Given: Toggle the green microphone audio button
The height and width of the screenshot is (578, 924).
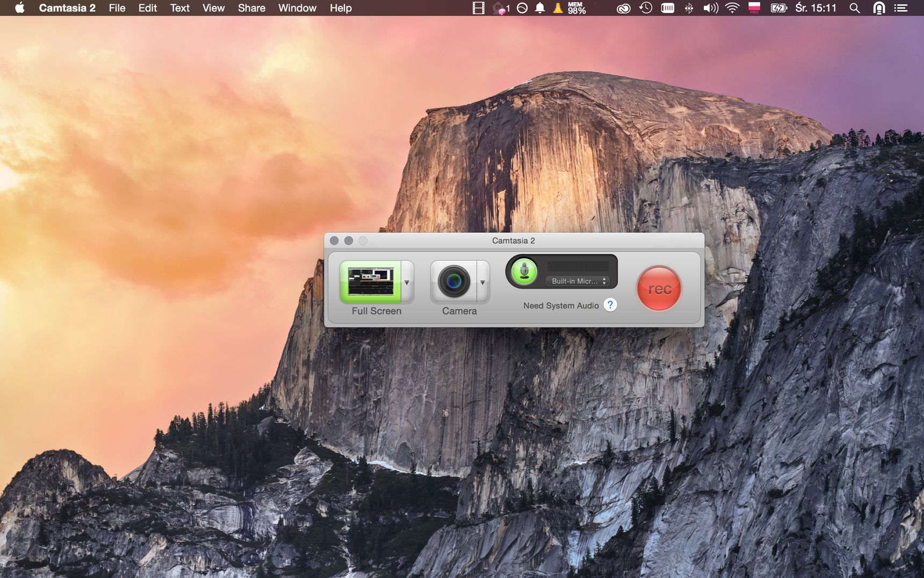Looking at the screenshot, I should [524, 271].
